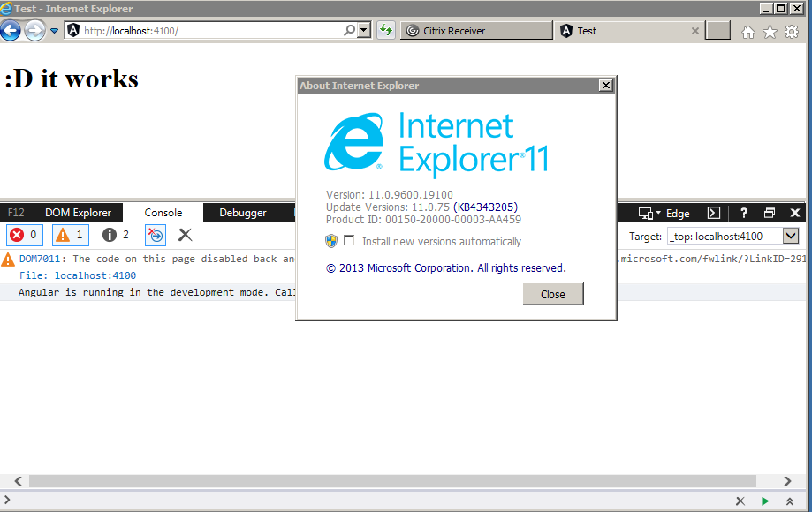Close the About Internet Explorer dialog with X
Viewport: 812px width, 512px height.
606,86
